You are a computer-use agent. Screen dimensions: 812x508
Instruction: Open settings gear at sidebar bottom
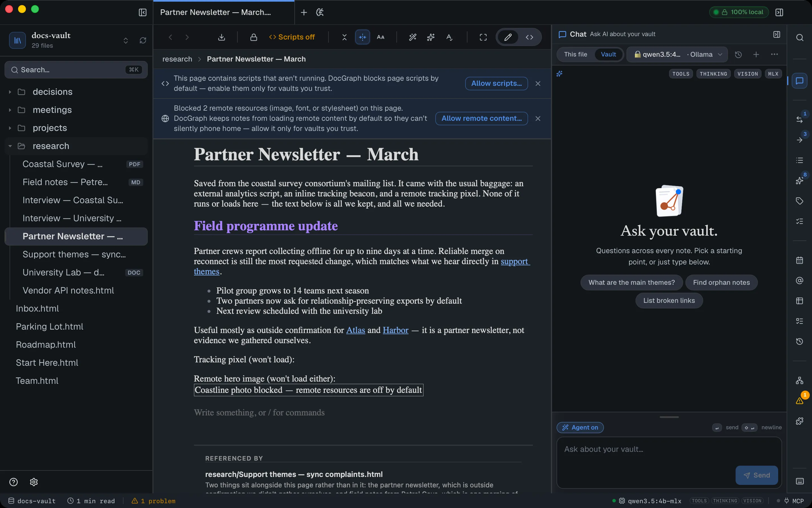click(x=34, y=482)
